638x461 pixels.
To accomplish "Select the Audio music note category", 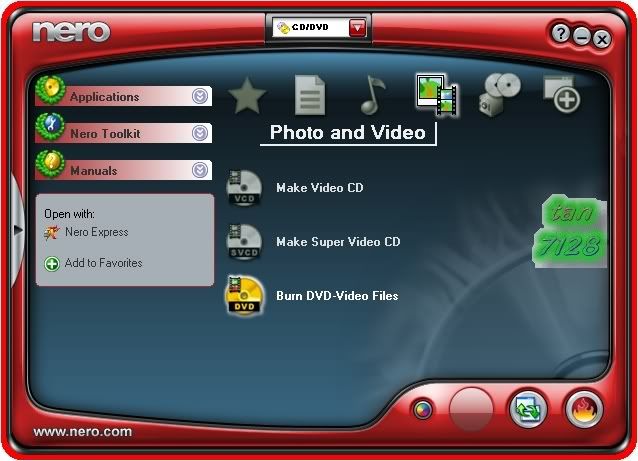I will (373, 95).
